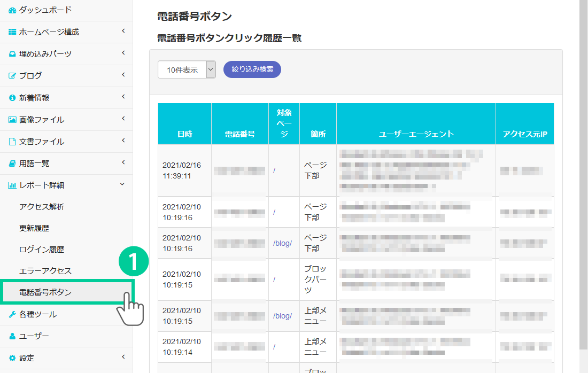Click the vertical page scrollbar
Image resolution: width=588 pixels, height=373 pixels.
(583, 160)
